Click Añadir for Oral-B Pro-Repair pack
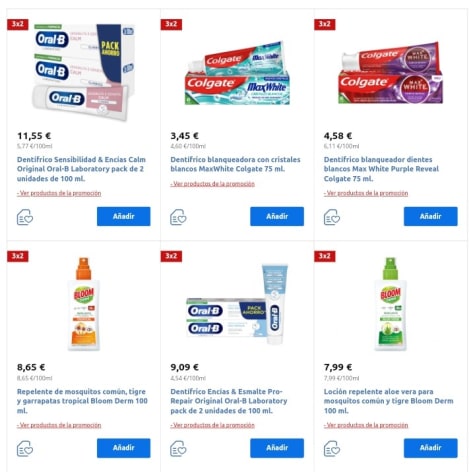 277,448
